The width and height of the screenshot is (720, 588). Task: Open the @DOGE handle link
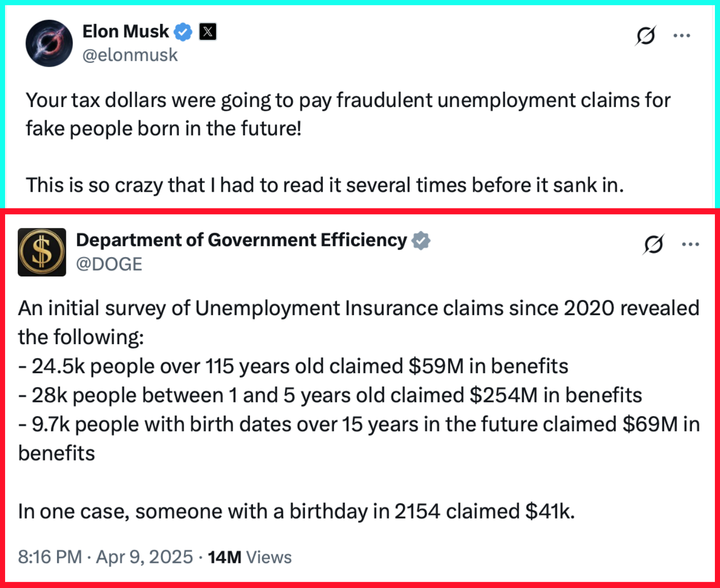point(109,264)
